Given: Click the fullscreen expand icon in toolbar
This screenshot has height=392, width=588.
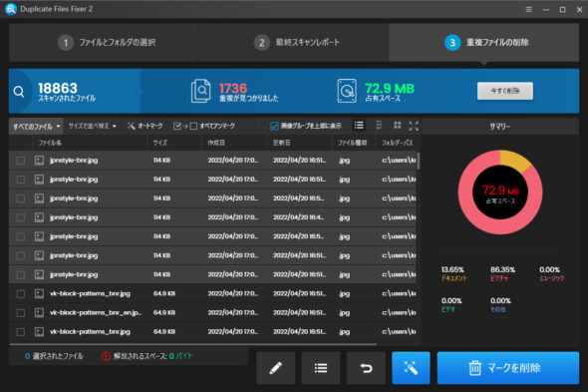Looking at the screenshot, I should coord(414,126).
